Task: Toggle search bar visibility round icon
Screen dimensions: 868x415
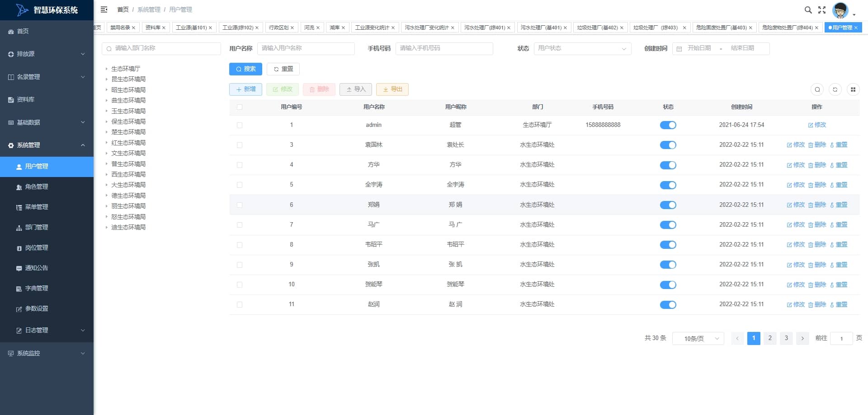Action: point(817,89)
